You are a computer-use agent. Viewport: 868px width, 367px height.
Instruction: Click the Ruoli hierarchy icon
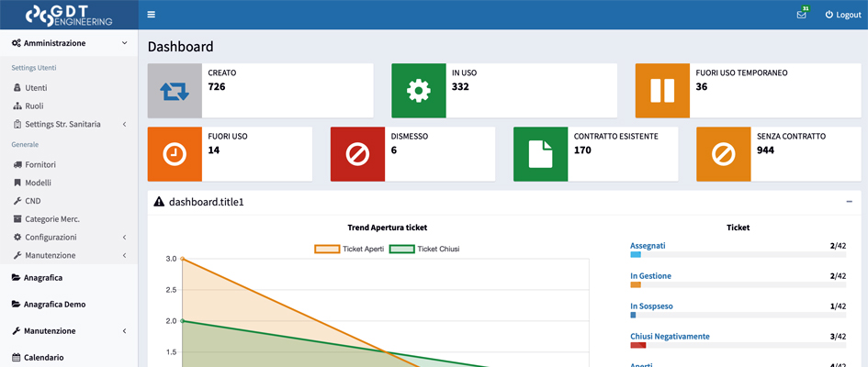pos(17,106)
